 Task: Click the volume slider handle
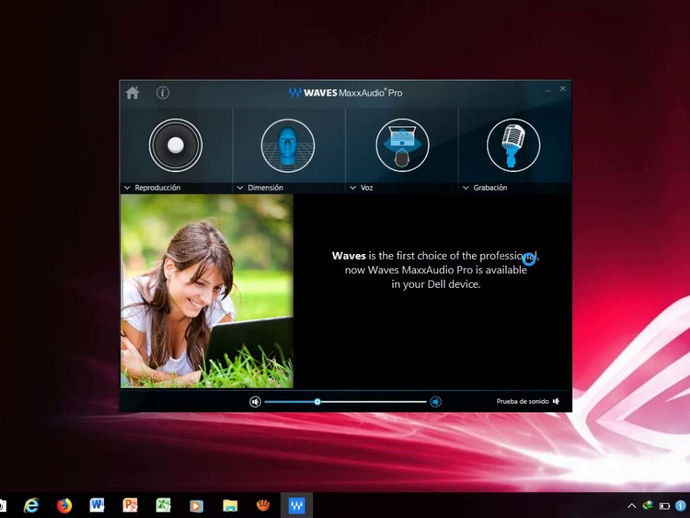pos(317,402)
